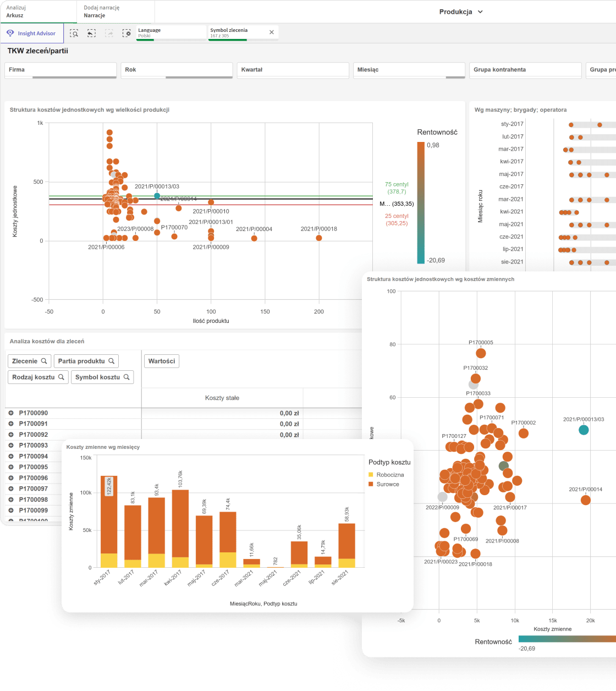Search in the Symbol kosztu dimension

tap(126, 377)
